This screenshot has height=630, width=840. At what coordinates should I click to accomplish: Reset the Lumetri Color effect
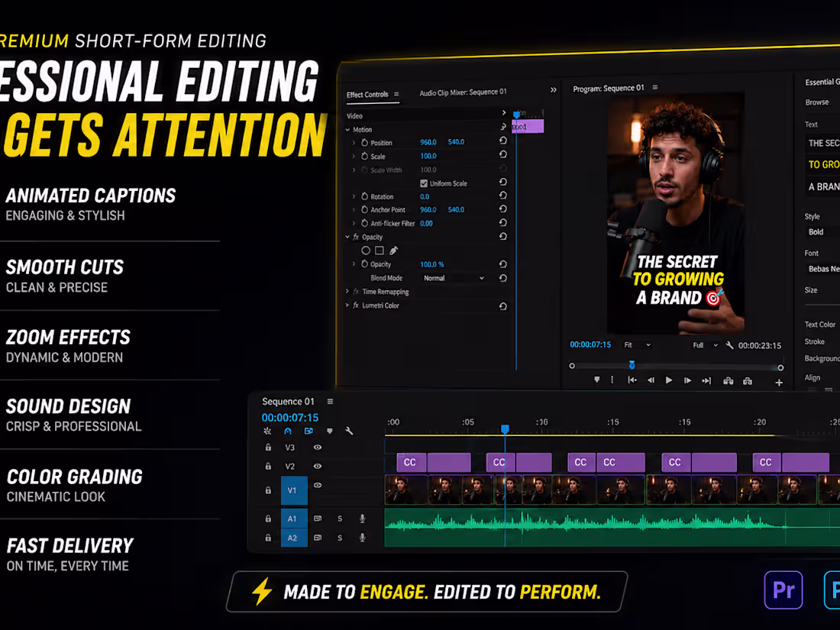click(x=503, y=306)
